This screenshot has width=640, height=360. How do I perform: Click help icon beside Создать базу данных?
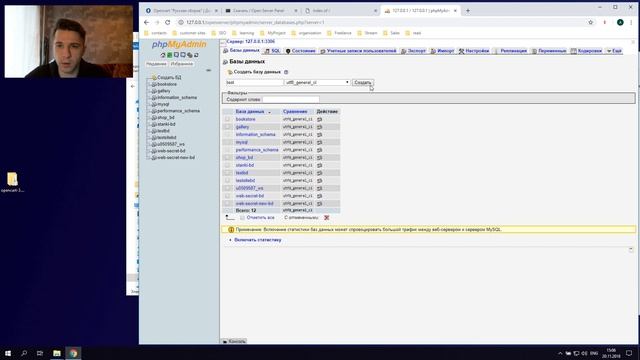tap(286, 72)
